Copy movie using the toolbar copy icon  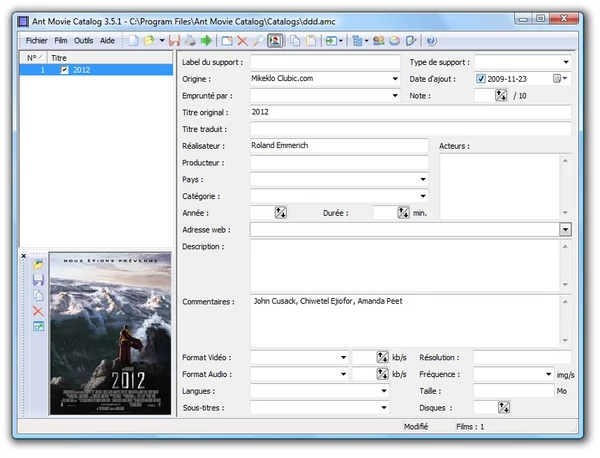[x=295, y=41]
